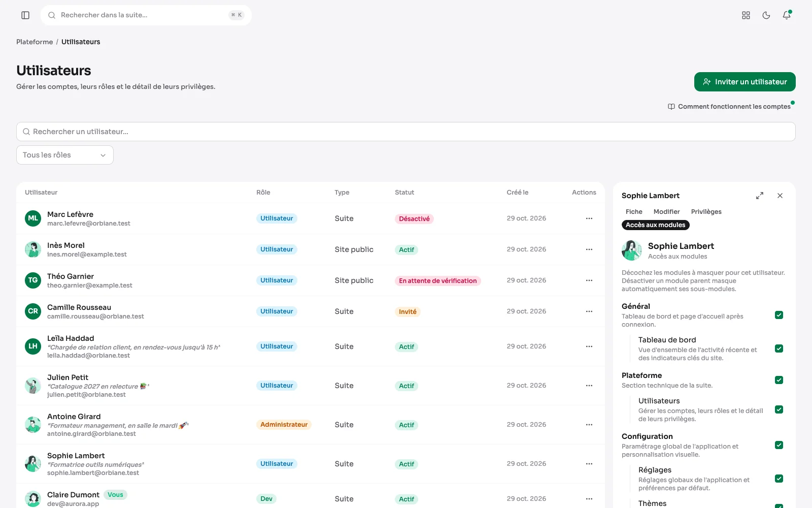Screen dimensions: 812x508
Task: Open actions menu for Théo Garnier
Action: [x=589, y=280]
